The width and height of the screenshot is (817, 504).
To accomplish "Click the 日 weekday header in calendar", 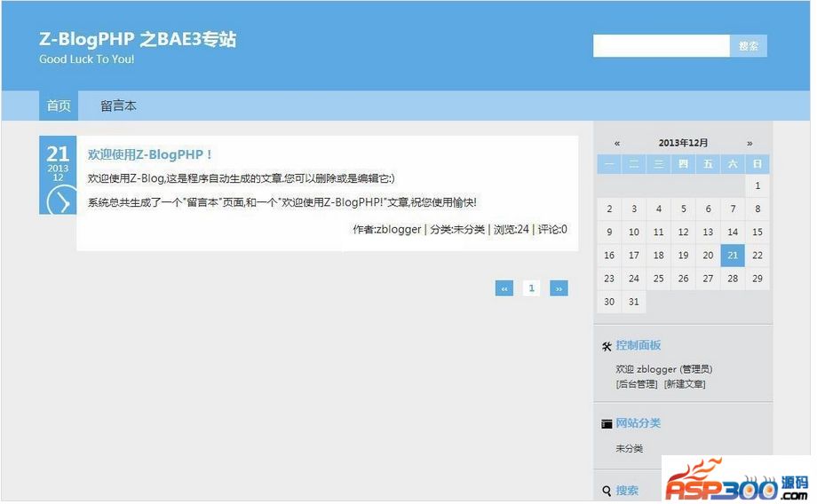I will pyautogui.click(x=758, y=164).
